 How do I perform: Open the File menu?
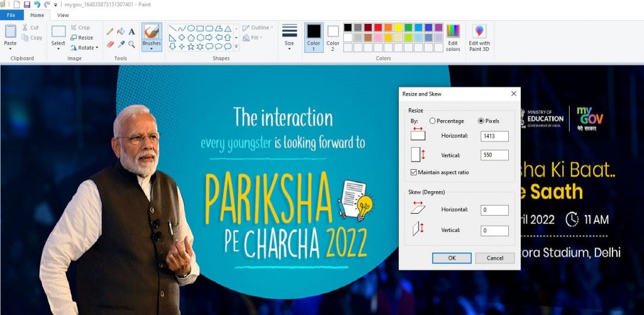pyautogui.click(x=11, y=15)
